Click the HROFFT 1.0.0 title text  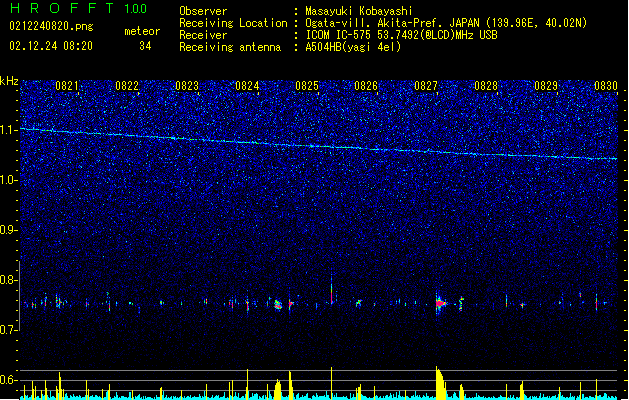click(78, 8)
